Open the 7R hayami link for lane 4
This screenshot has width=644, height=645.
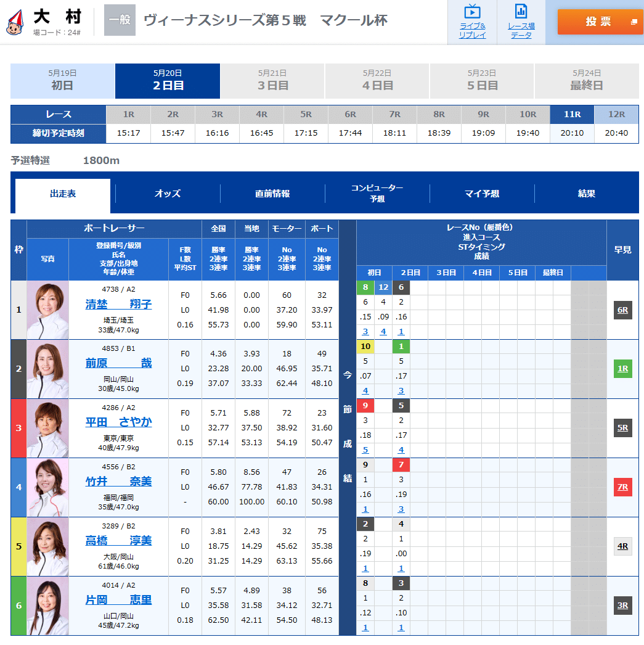tap(624, 487)
